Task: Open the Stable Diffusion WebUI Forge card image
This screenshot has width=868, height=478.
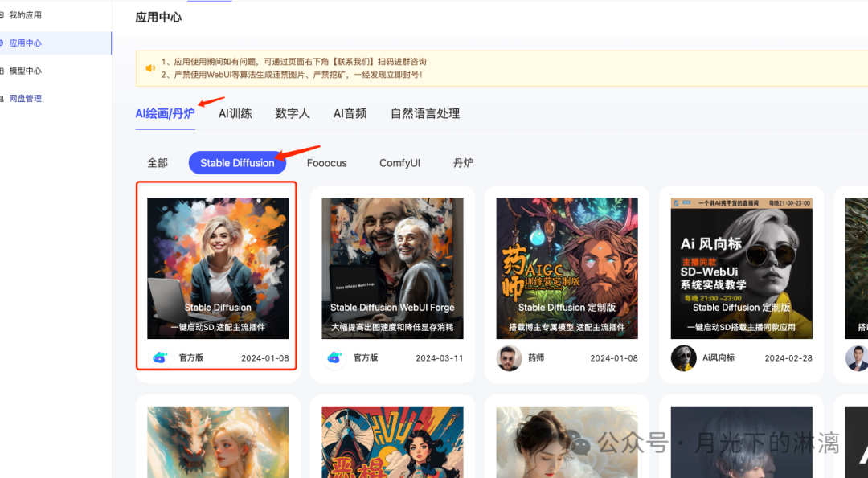Action: (392, 268)
